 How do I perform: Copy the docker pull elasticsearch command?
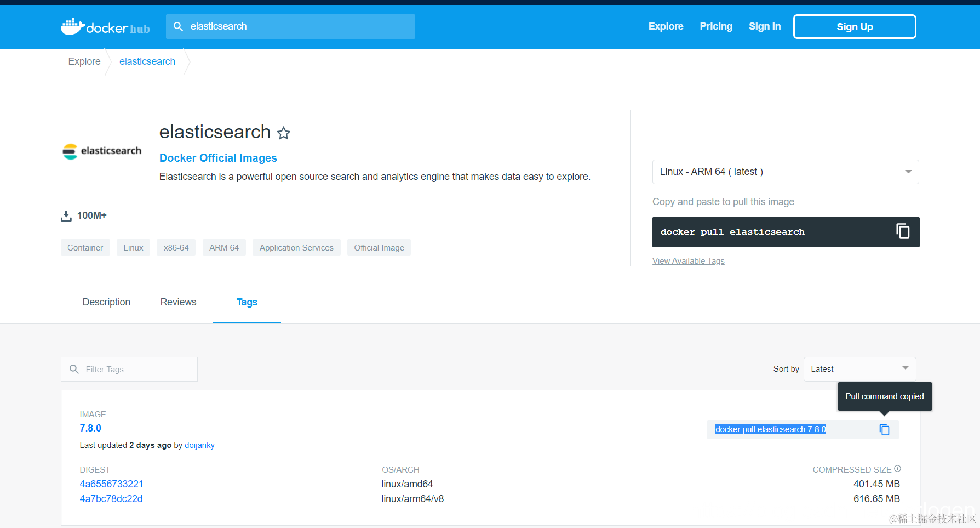click(903, 231)
